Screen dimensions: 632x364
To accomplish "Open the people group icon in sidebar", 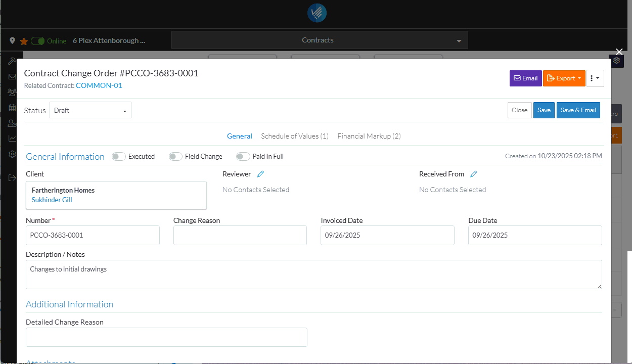I will pyautogui.click(x=12, y=93).
